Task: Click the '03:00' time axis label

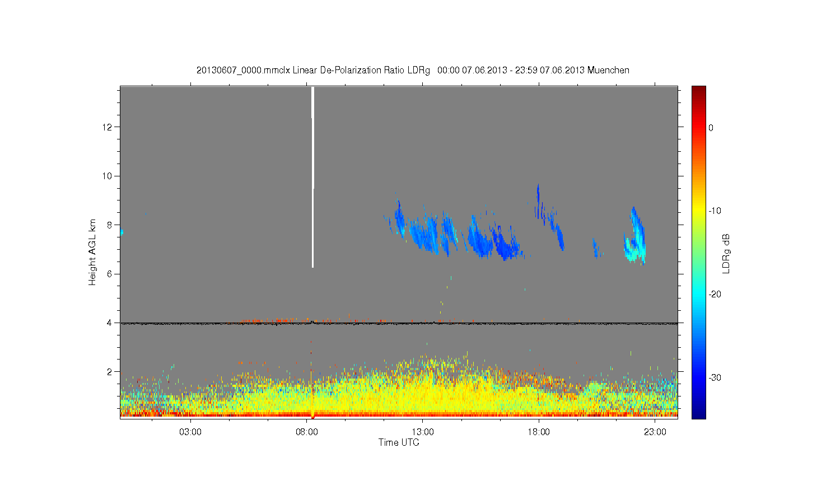Action: pyautogui.click(x=190, y=432)
